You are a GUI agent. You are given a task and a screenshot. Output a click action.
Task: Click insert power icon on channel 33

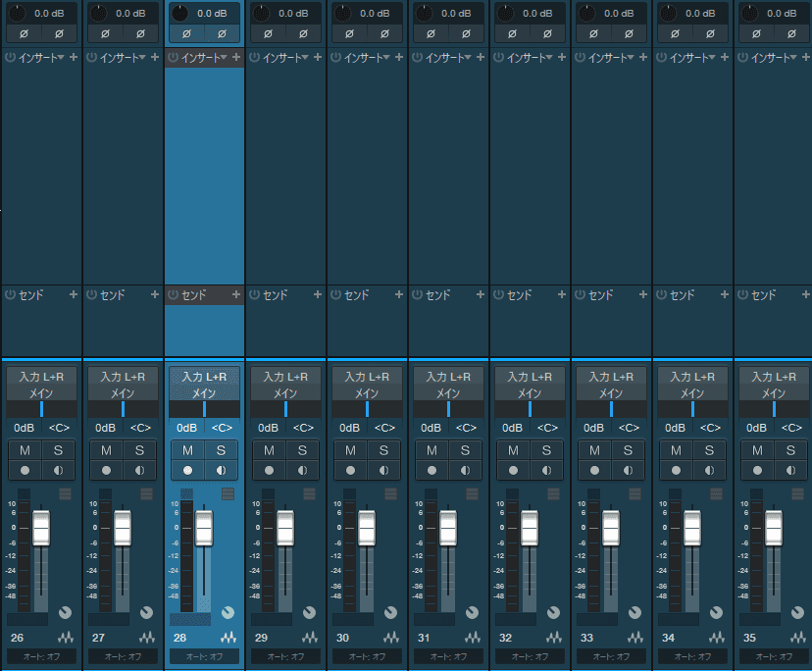coord(580,57)
